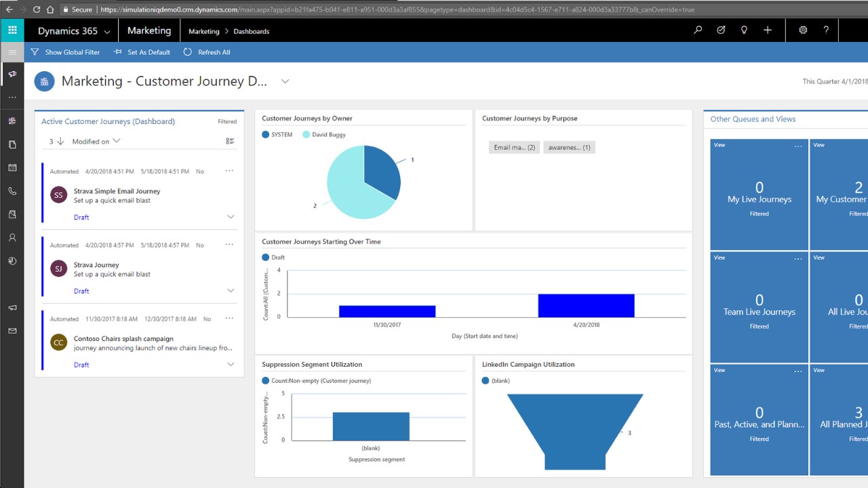Open the Dynamics 365 app switcher dropdown
Image resolution: width=868 pixels, height=488 pixels.
coord(106,31)
